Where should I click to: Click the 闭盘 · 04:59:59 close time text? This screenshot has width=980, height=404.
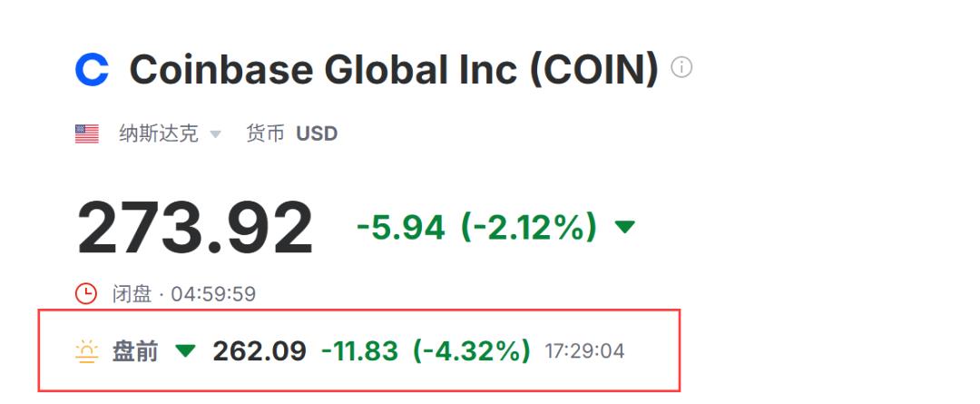[184, 294]
